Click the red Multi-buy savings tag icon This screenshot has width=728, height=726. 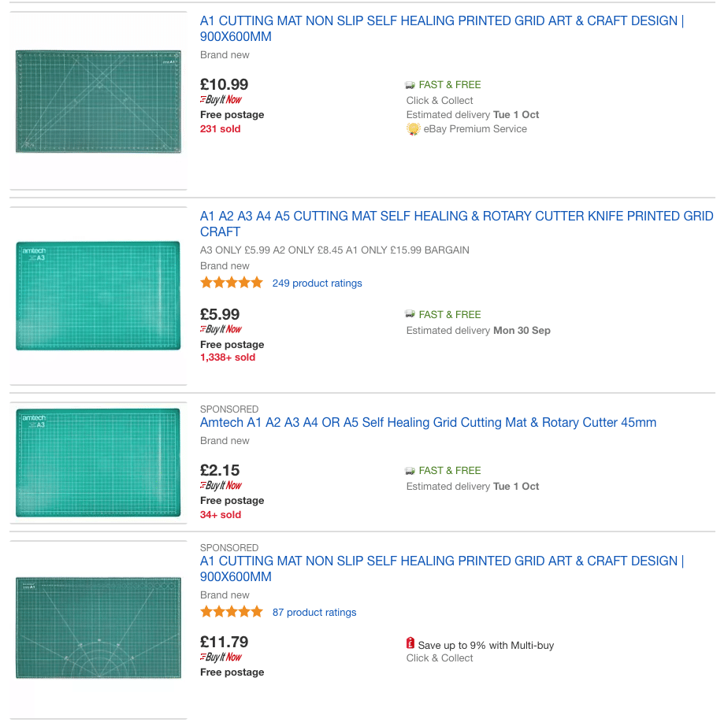pyautogui.click(x=410, y=643)
